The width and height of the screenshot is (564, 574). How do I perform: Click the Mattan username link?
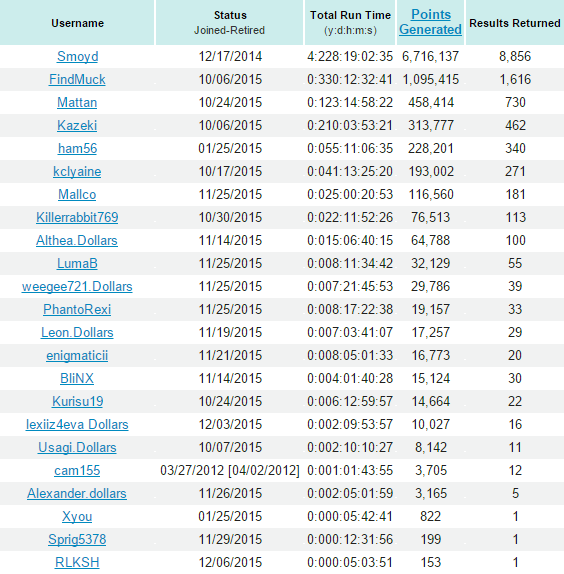(77, 102)
